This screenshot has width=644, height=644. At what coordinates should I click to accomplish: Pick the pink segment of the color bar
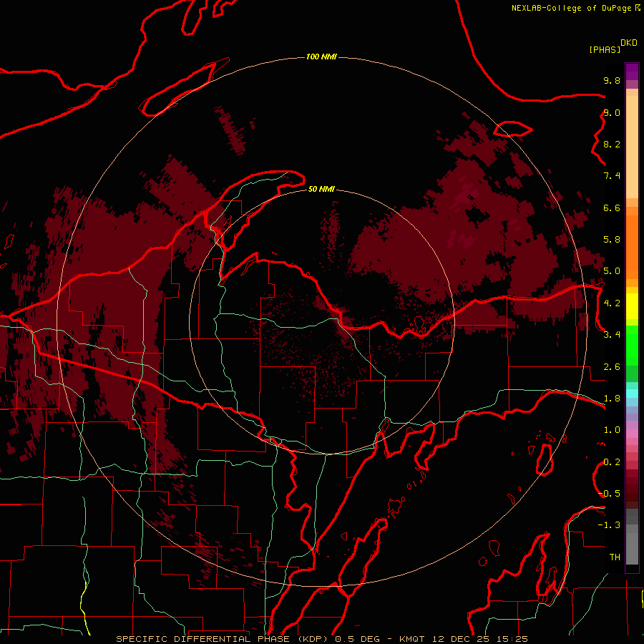point(632,434)
